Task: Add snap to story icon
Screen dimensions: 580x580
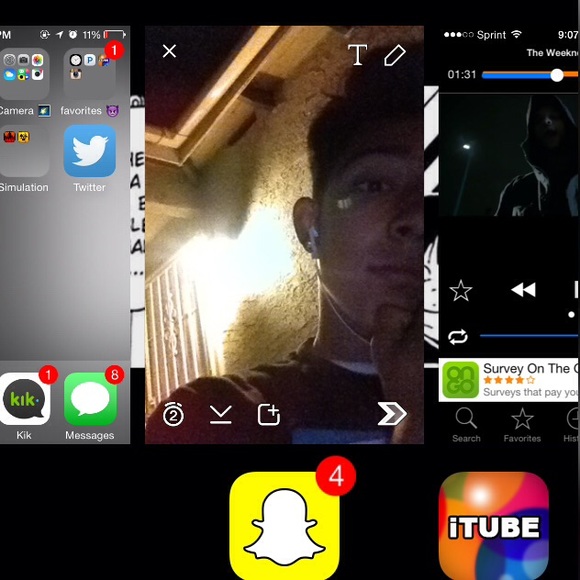Action: tap(269, 415)
